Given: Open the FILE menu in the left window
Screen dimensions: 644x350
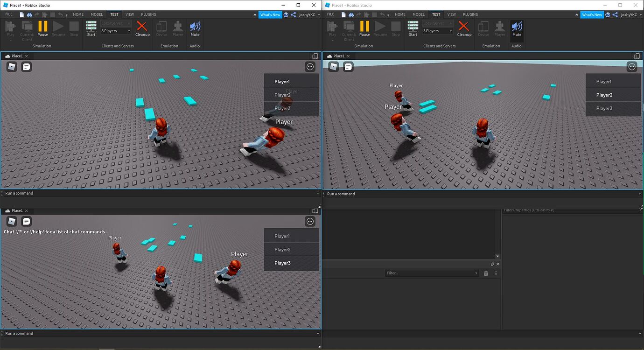Looking at the screenshot, I should 8,14.
